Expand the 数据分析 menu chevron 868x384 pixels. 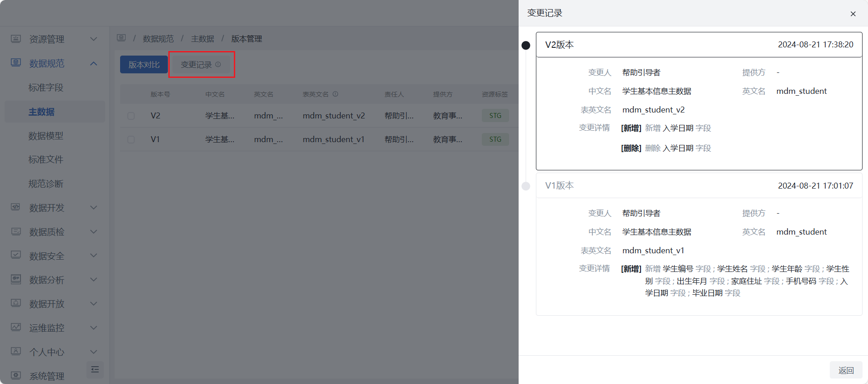94,280
